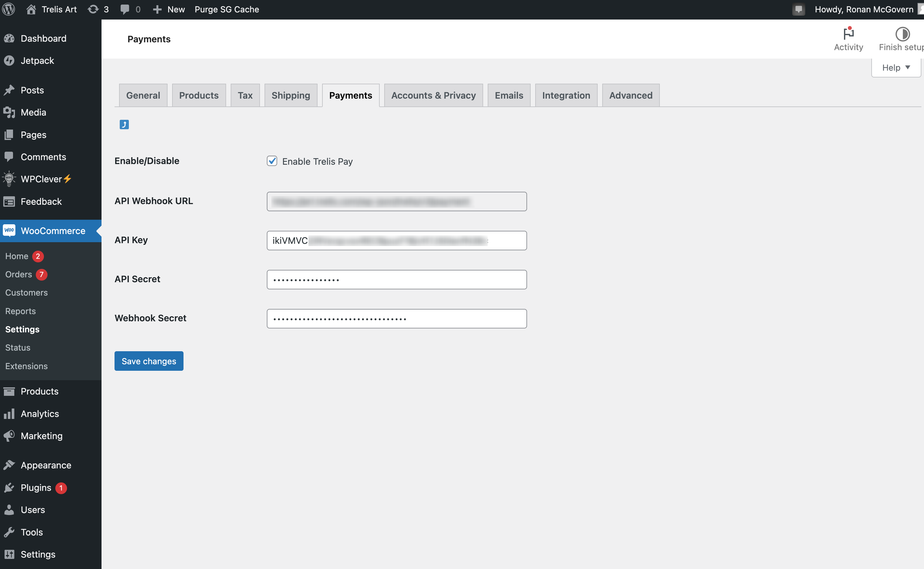Switch to Accounts & Privacy tab
This screenshot has height=569, width=924.
coord(433,95)
